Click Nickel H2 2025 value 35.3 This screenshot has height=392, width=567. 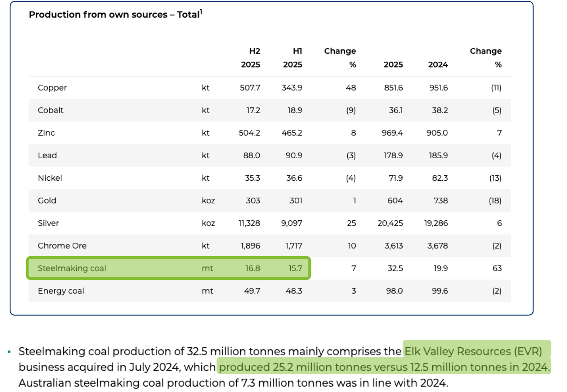[252, 178]
